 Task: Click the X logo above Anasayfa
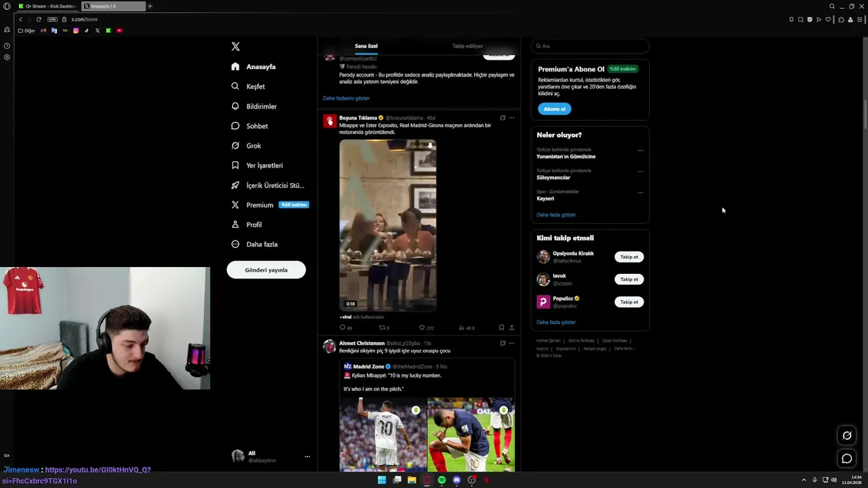pos(235,46)
